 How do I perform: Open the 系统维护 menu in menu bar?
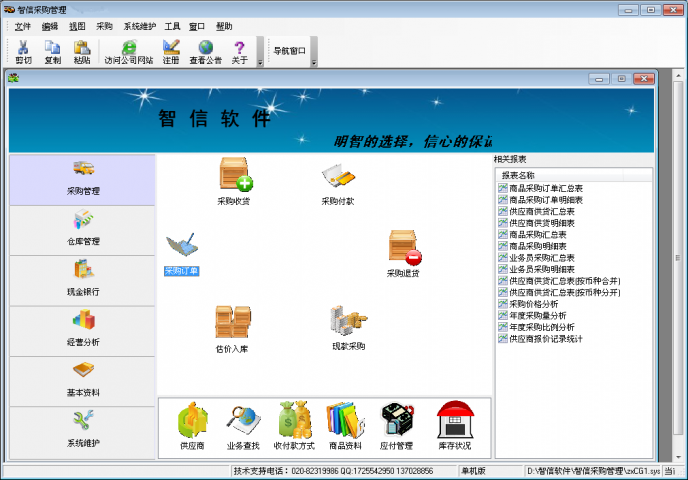click(139, 26)
